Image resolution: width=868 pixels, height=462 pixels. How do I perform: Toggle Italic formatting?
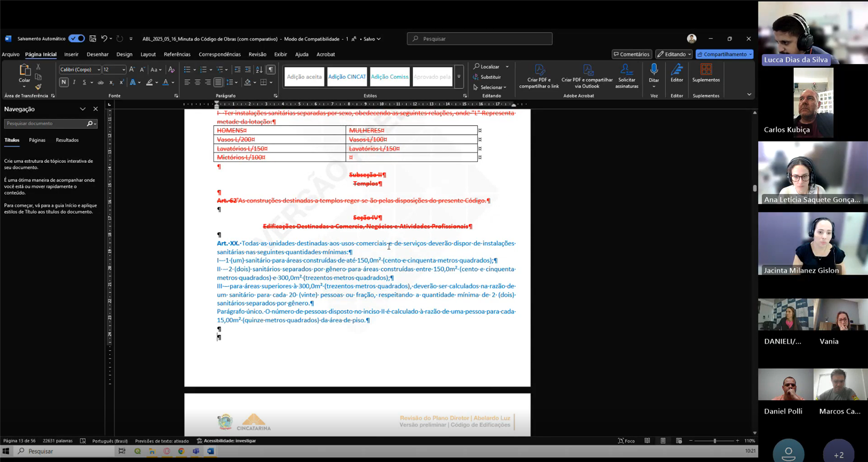click(x=74, y=83)
